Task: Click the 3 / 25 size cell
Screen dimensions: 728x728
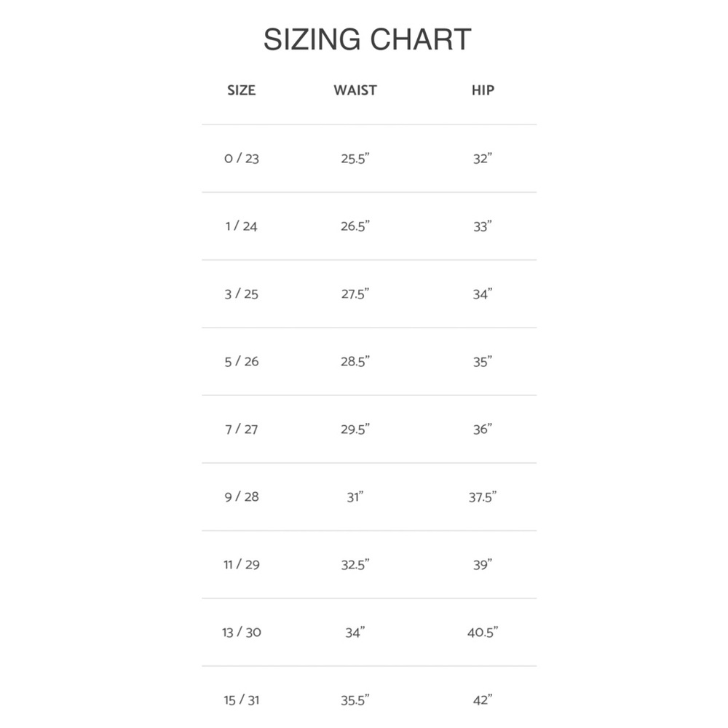Action: click(x=242, y=294)
